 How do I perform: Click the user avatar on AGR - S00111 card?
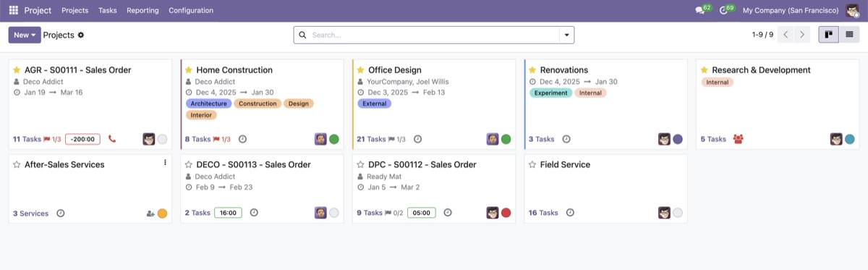(x=149, y=139)
